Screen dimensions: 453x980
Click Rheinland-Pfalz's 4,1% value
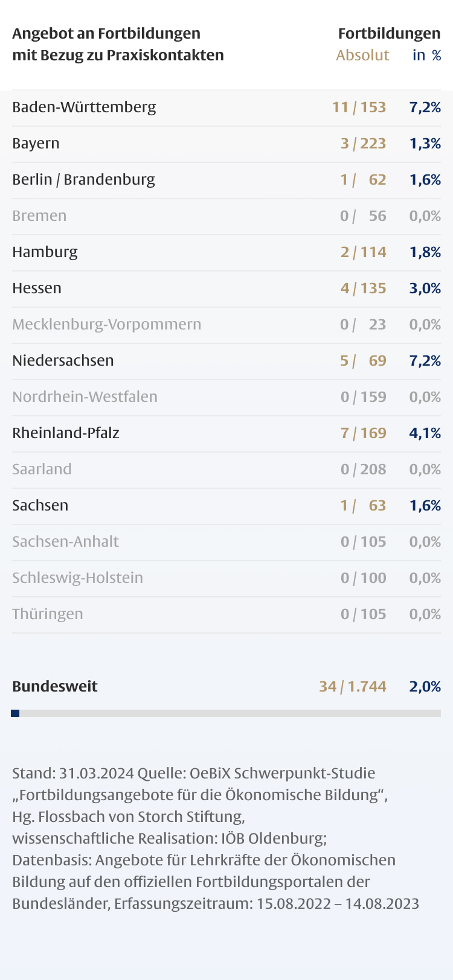point(425,433)
